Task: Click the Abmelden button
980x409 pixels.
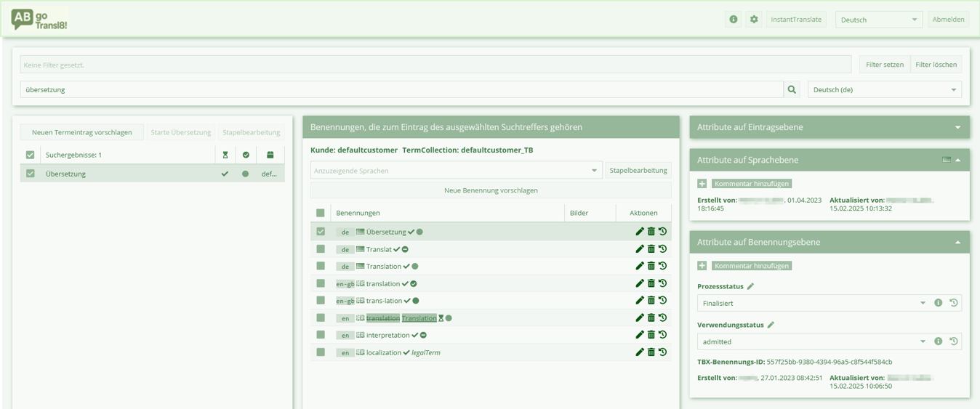Action: tap(948, 20)
